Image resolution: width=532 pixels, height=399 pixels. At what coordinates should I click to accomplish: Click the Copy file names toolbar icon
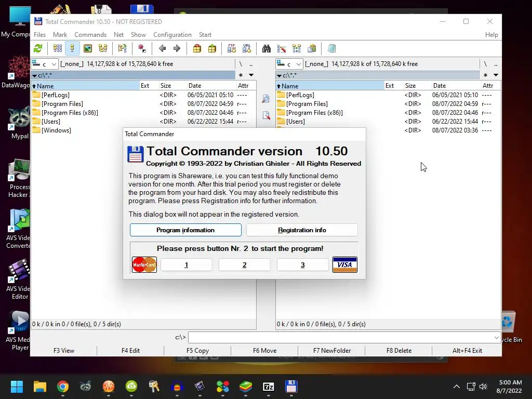point(312,48)
